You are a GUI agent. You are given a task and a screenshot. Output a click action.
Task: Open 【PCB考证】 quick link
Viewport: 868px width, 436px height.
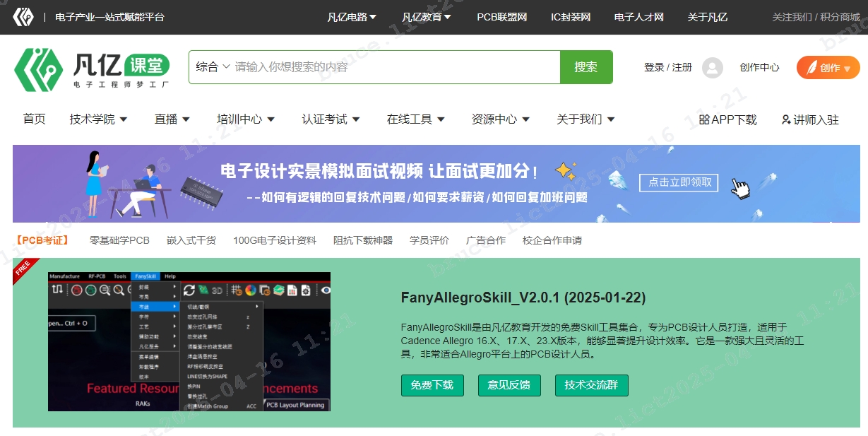pyautogui.click(x=42, y=240)
